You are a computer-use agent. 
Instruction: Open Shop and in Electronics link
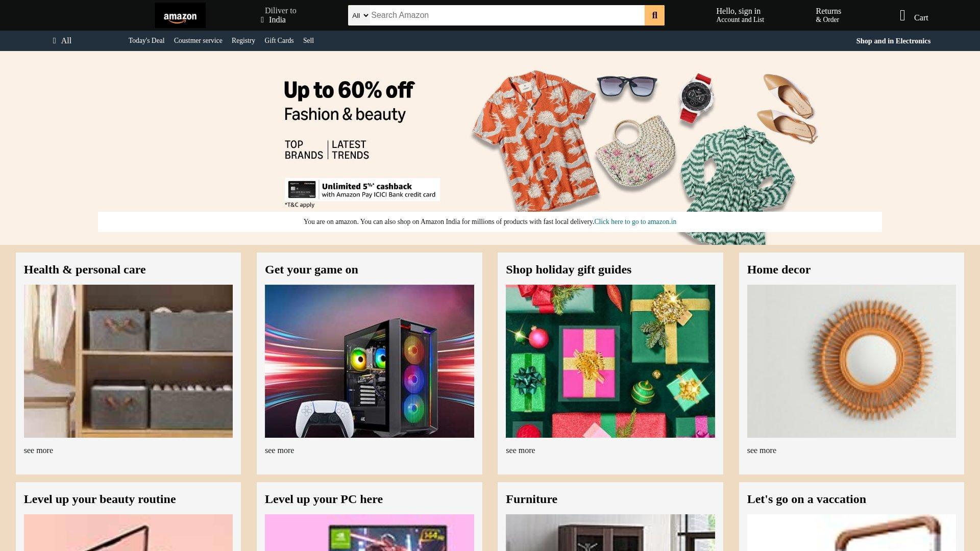893,41
